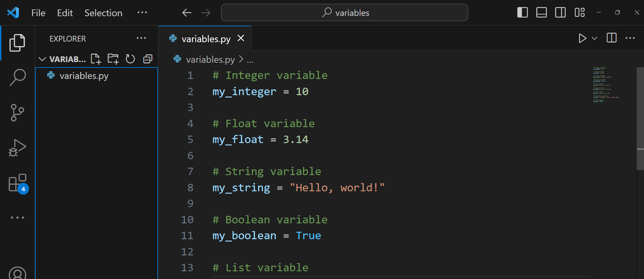Screen dimensions: 644x279
Task: Go back in navigation history
Action: pyautogui.click(x=187, y=13)
